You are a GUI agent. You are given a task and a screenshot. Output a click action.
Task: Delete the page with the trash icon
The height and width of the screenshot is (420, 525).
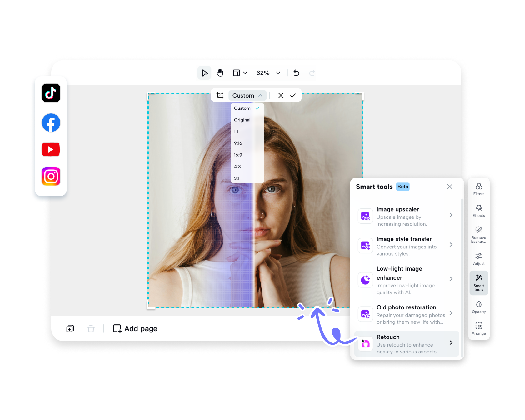91,328
